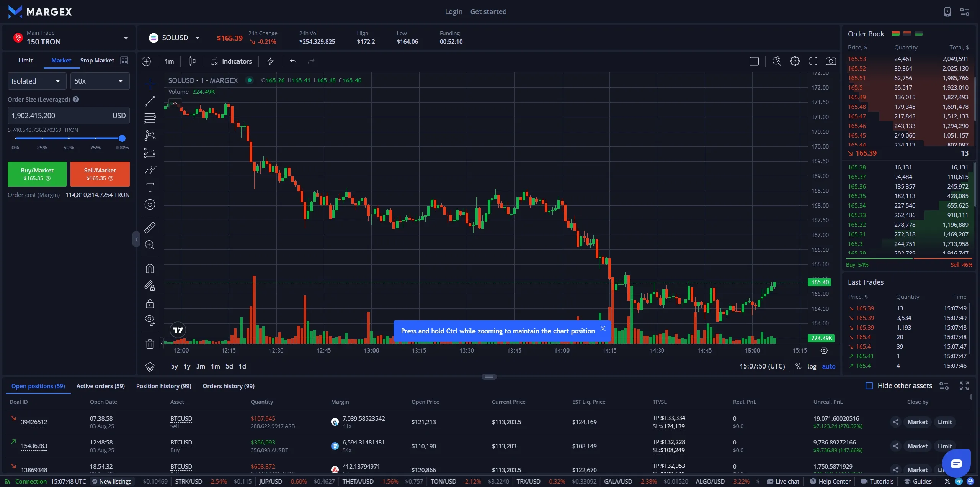This screenshot has width=980, height=487.
Task: Open chart settings gear icon
Action: (795, 61)
